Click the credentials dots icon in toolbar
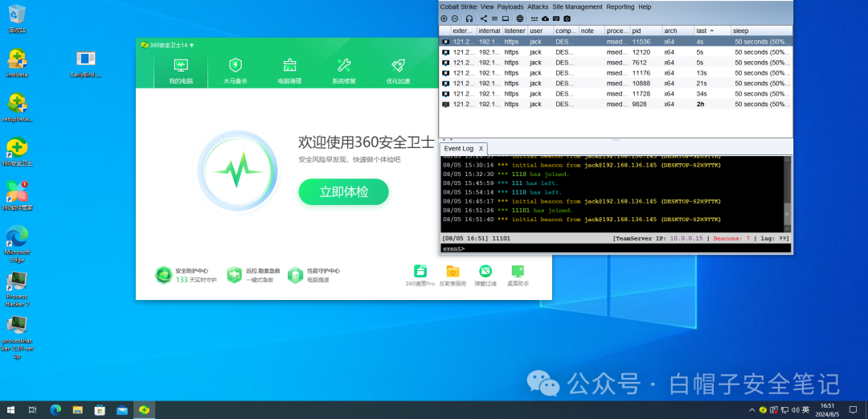The width and height of the screenshot is (868, 419). tap(534, 18)
